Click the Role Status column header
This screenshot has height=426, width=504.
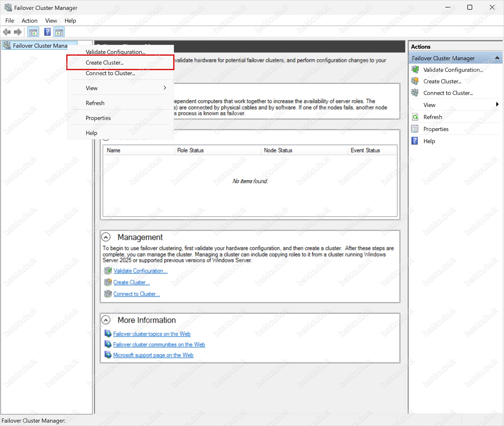click(190, 150)
